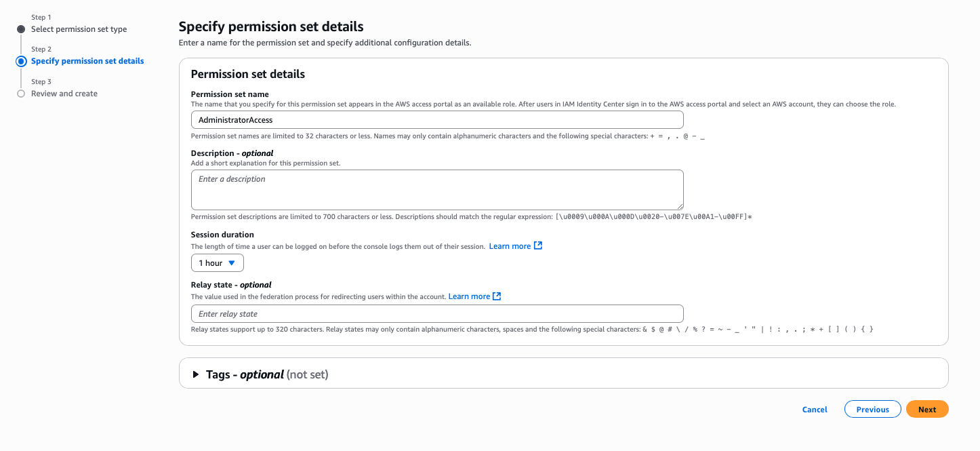Image resolution: width=980 pixels, height=451 pixels.
Task: Click the Enter relay state input field
Action: [437, 313]
